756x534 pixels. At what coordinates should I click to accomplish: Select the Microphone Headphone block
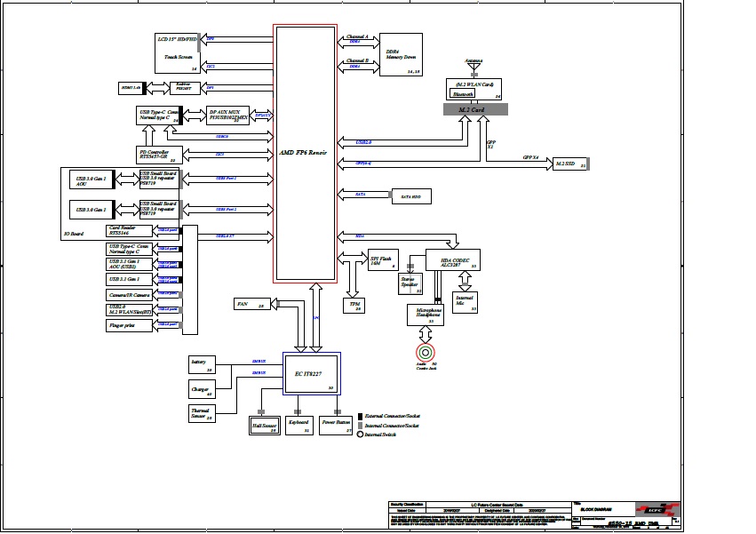coord(426,315)
